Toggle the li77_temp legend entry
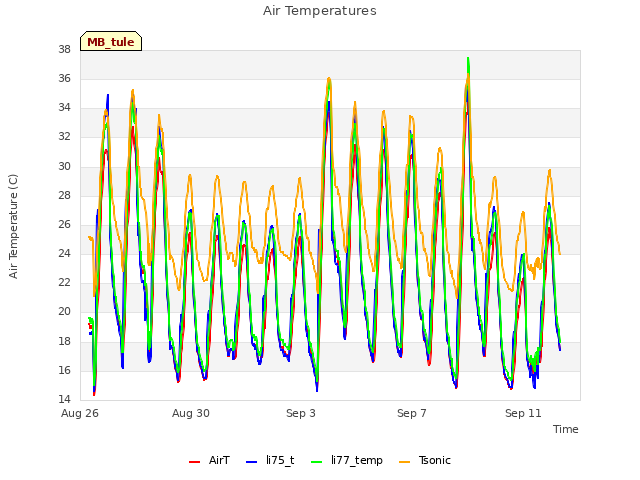 347,460
